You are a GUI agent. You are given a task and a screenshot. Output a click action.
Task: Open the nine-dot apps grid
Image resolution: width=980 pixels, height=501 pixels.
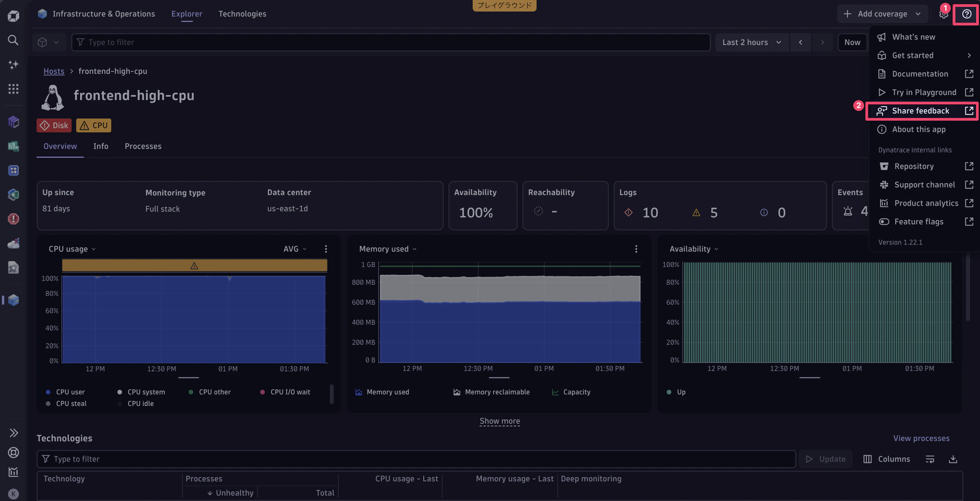13,89
